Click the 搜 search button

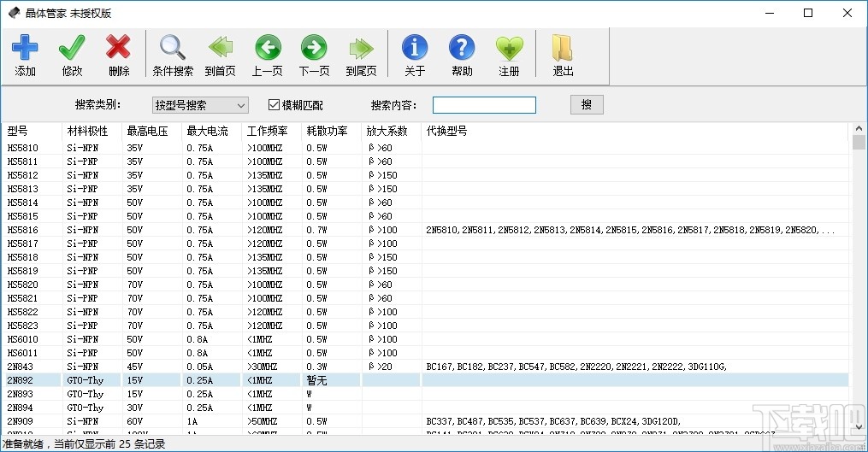(587, 104)
